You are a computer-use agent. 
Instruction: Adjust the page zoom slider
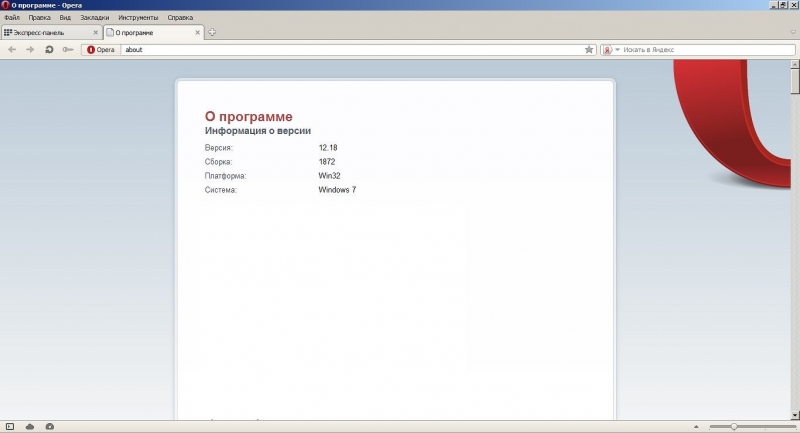pyautogui.click(x=733, y=426)
